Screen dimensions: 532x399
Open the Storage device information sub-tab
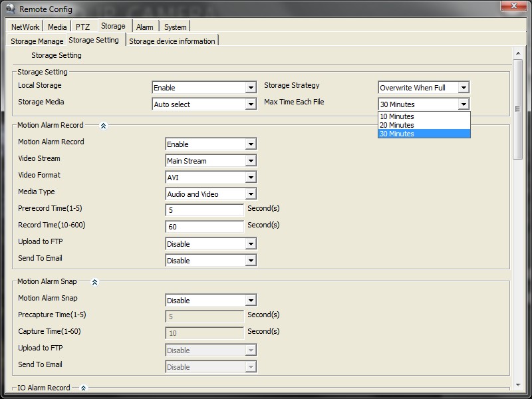[x=172, y=41]
